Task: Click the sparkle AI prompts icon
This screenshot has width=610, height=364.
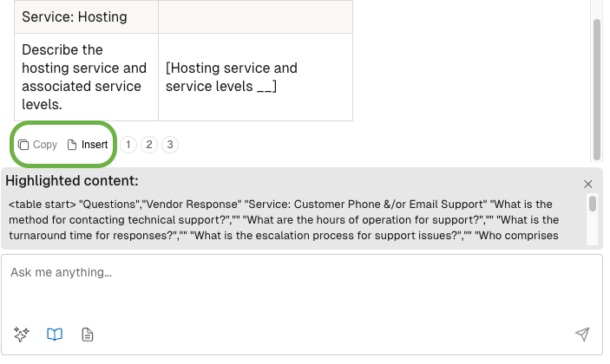Action: pos(22,334)
